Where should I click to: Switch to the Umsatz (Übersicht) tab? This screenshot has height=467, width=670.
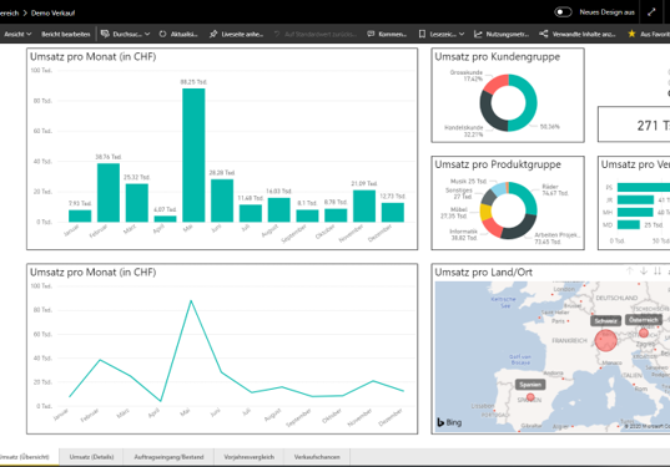[26, 457]
